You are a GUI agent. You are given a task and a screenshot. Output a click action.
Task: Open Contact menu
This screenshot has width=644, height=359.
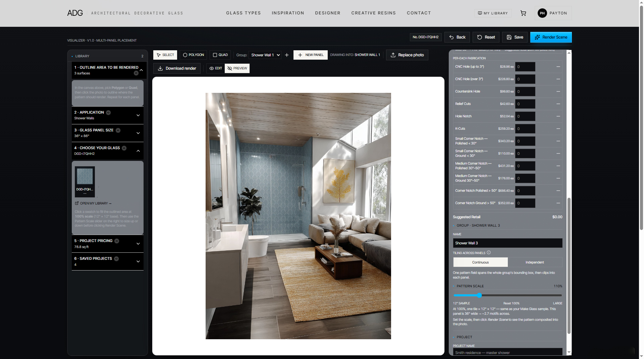click(419, 13)
